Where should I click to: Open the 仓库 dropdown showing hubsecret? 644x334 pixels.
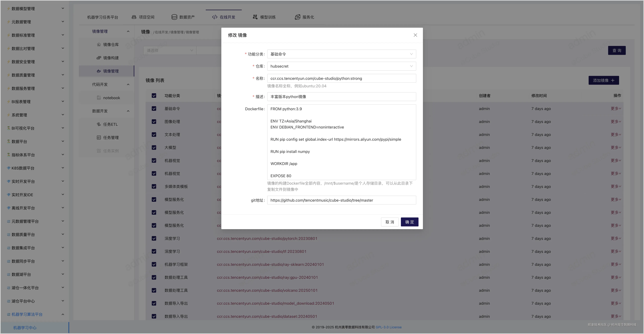[341, 66]
